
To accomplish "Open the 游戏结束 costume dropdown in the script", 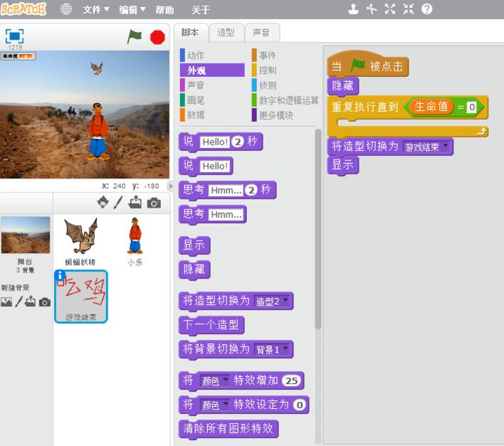I will pyautogui.click(x=446, y=147).
